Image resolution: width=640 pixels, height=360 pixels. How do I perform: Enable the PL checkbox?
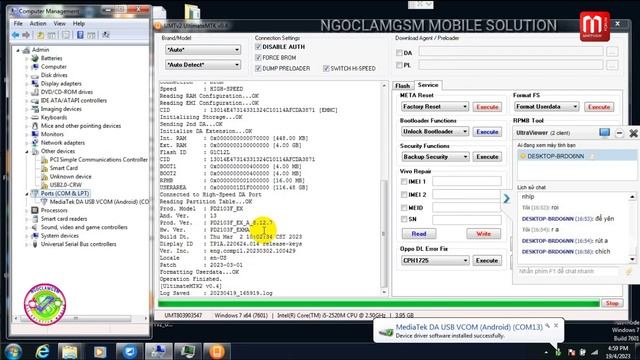tap(399, 65)
